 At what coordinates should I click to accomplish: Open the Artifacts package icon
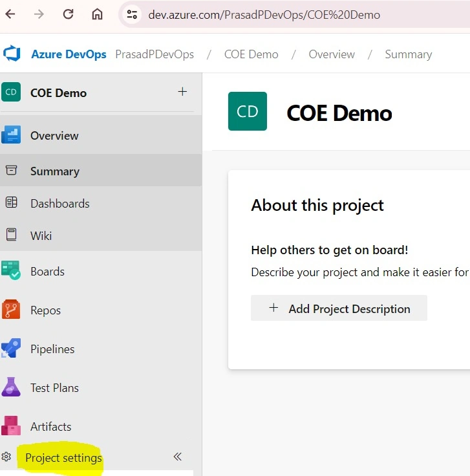11,426
